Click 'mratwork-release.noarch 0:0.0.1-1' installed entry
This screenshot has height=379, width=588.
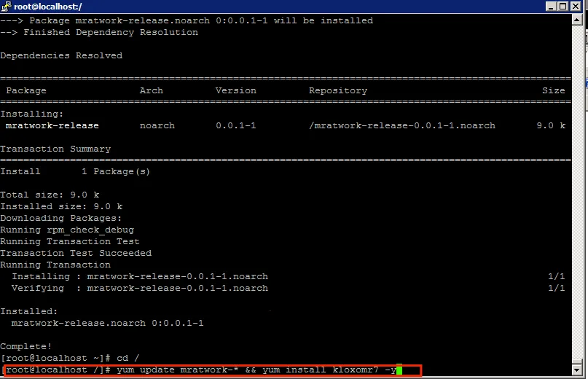[x=108, y=323]
